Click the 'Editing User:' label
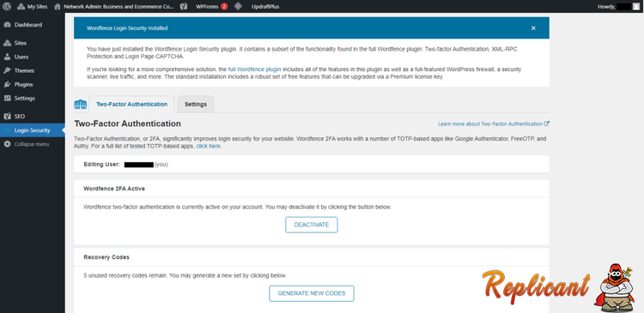The height and width of the screenshot is (313, 644). point(102,165)
